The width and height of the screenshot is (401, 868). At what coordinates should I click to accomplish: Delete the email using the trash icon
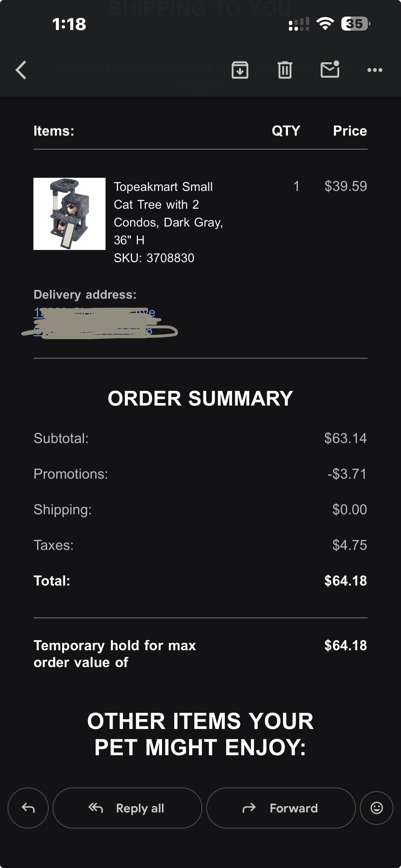(285, 70)
